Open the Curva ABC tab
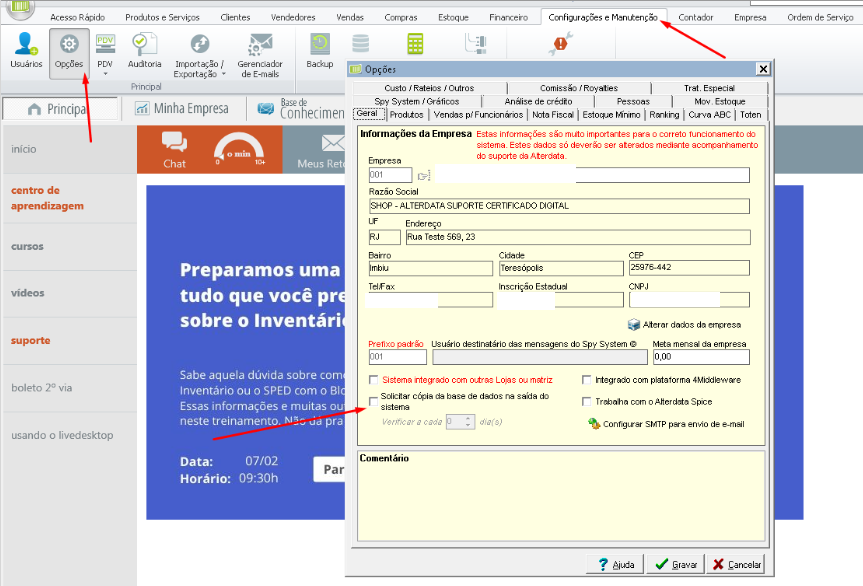Viewport: 863px width, 586px height. coord(709,114)
